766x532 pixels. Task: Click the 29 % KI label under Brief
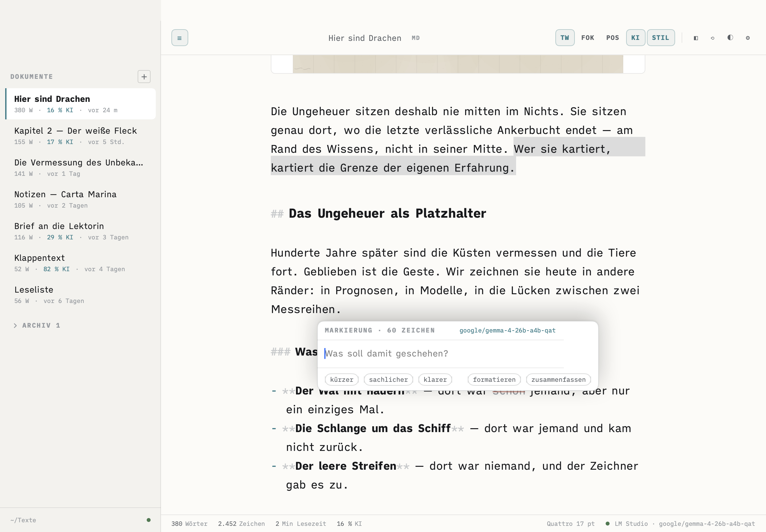60,237
